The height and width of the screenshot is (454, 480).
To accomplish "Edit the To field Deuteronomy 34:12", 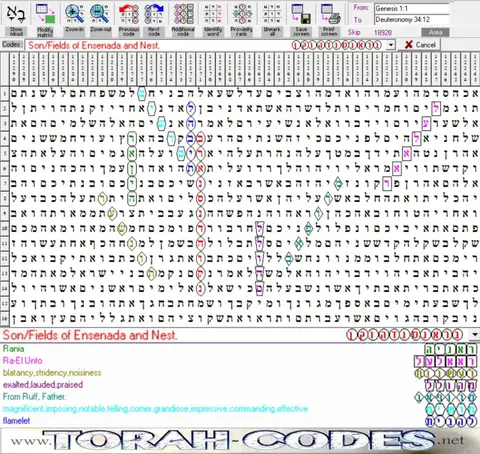I will point(411,20).
